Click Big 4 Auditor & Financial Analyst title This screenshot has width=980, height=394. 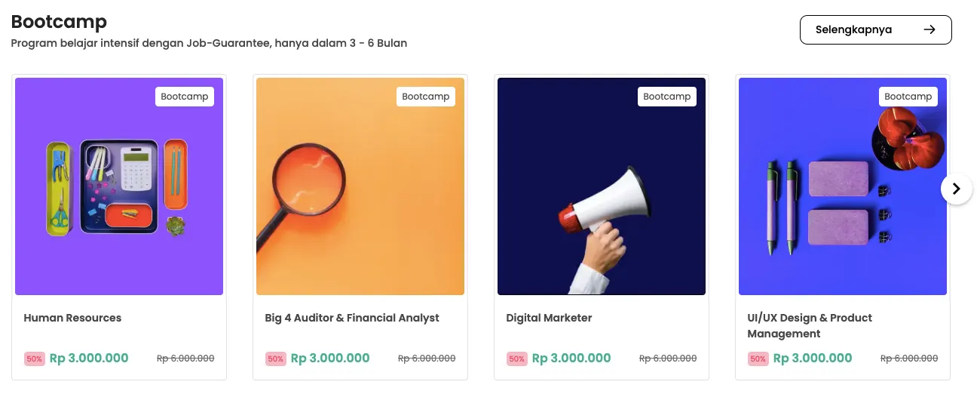coord(352,318)
